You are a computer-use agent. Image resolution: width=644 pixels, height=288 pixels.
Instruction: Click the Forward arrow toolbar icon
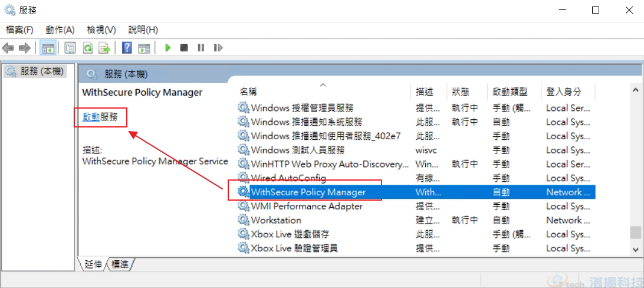(25, 48)
